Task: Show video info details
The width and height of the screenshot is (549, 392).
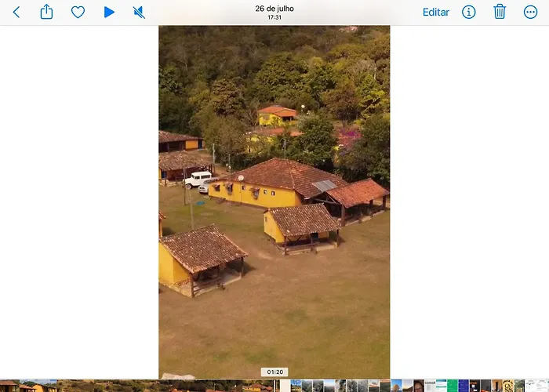Action: (x=468, y=12)
